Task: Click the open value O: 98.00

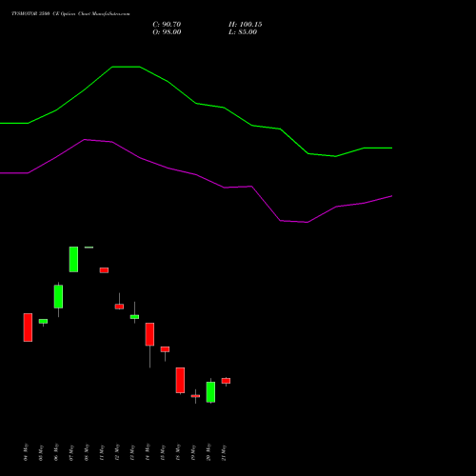Action: click(167, 32)
